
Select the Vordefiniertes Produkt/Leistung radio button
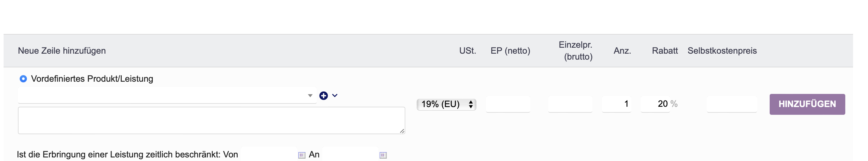point(23,79)
